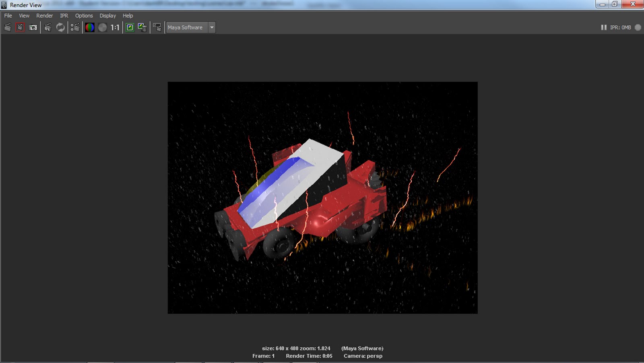This screenshot has height=363, width=644.
Task: Open the Display menu
Action: (x=107, y=16)
